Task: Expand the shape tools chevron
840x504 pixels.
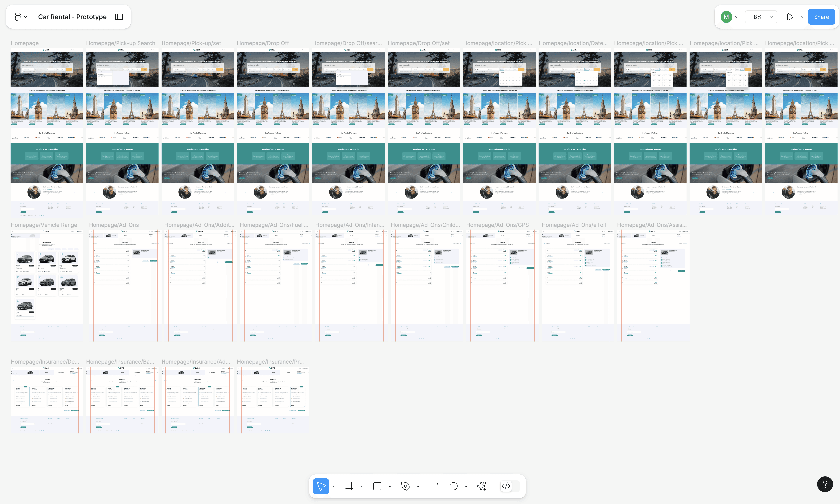Action: 390,486
